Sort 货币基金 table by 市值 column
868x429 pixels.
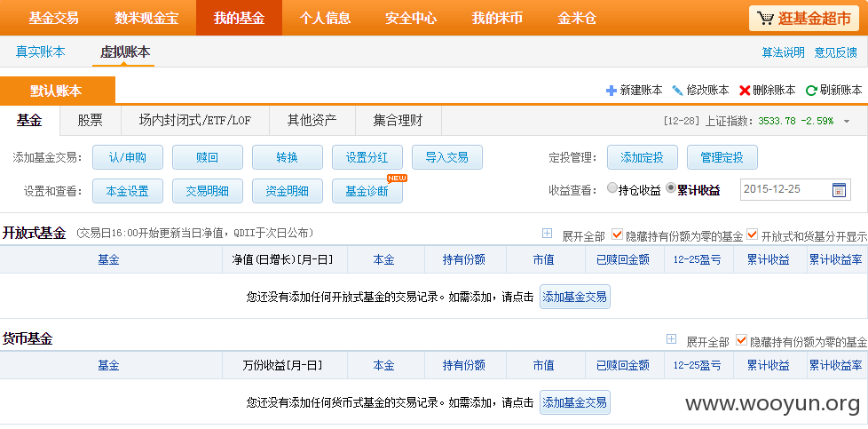click(543, 365)
